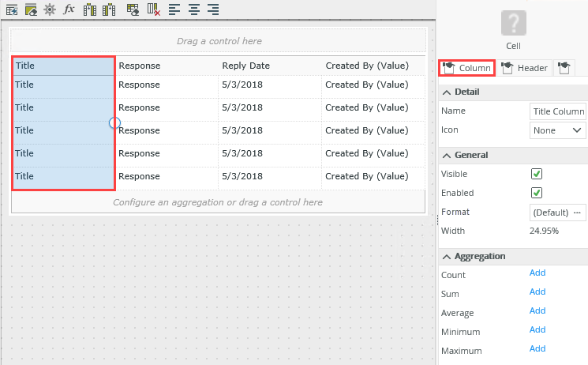Screen dimensions: 588x365
Task: Add a Maximum aggregation
Action: 537,349
